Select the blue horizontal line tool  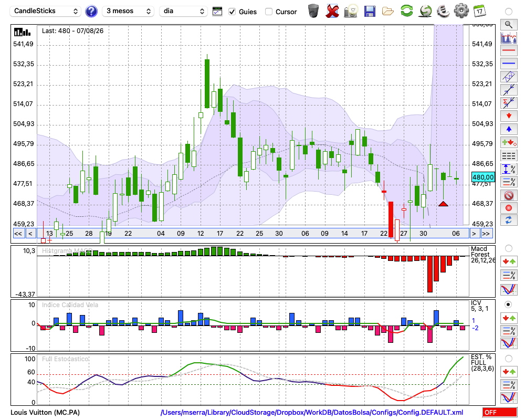pos(509,64)
